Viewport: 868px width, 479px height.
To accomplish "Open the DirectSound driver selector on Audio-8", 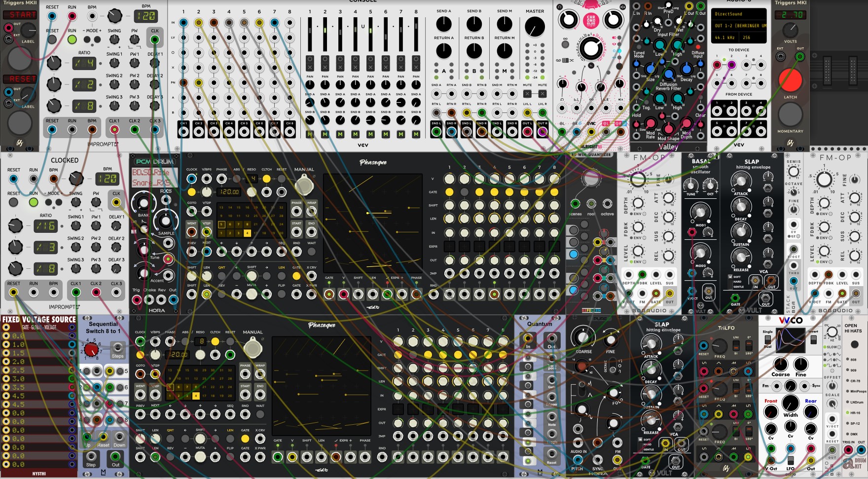I will click(x=740, y=14).
